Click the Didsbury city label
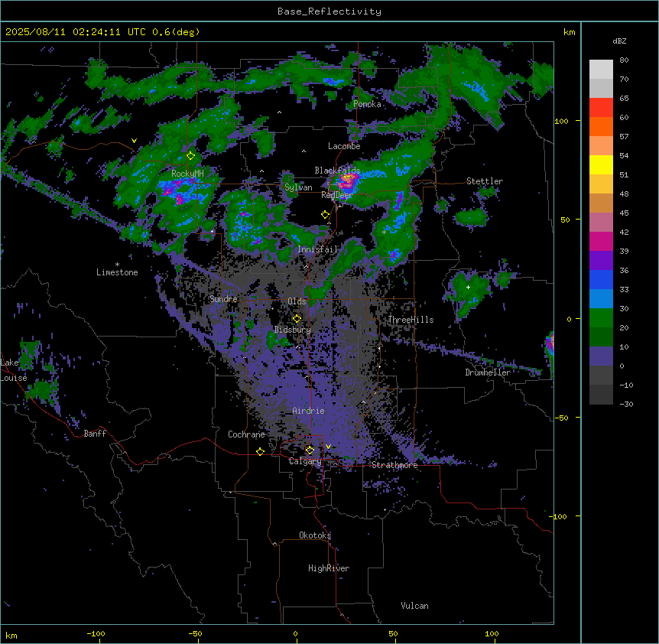 click(293, 330)
